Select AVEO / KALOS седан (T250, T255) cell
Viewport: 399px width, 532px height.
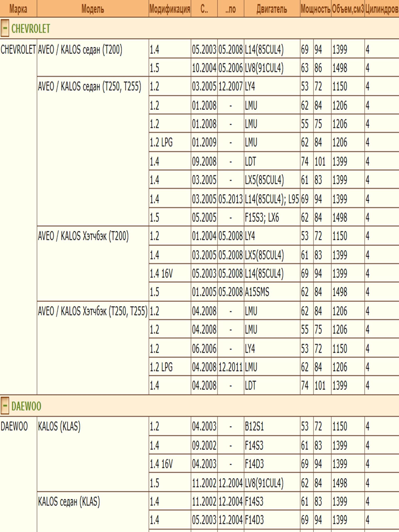(90, 87)
